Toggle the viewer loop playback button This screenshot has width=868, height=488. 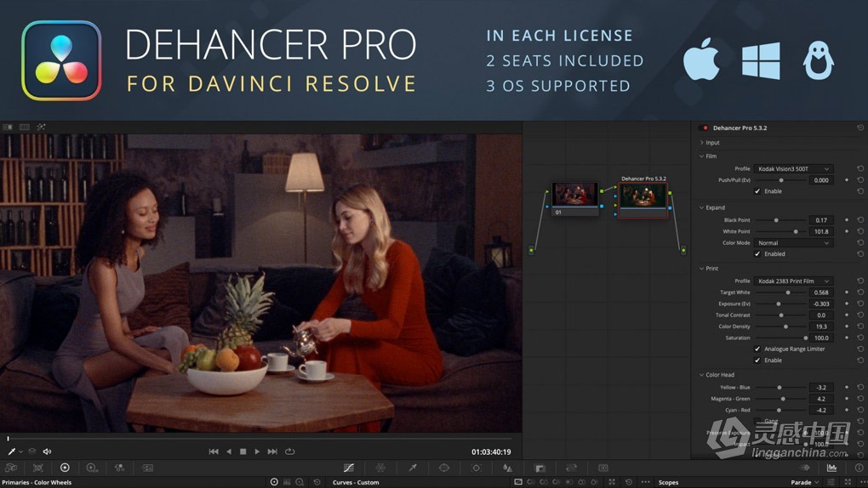pyautogui.click(x=289, y=451)
